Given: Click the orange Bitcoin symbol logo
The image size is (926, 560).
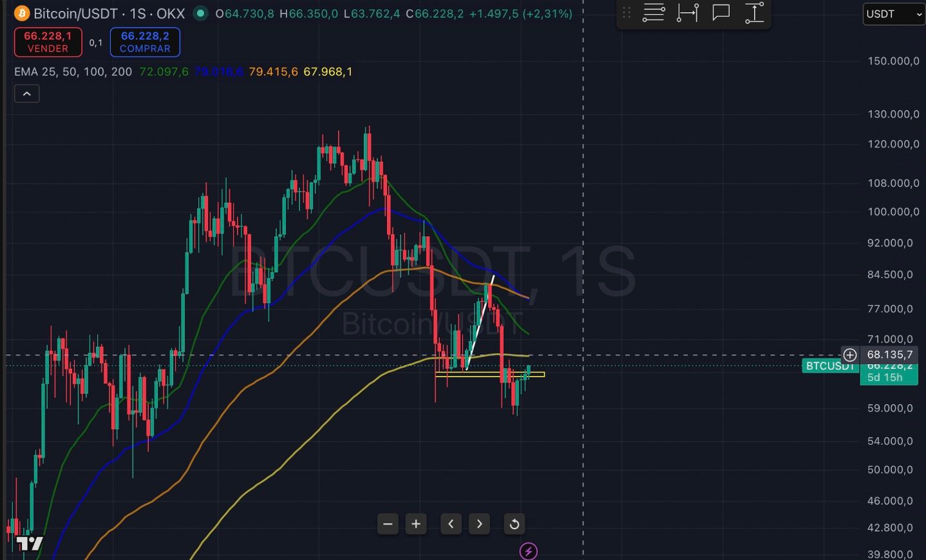Looking at the screenshot, I should coord(21,13).
